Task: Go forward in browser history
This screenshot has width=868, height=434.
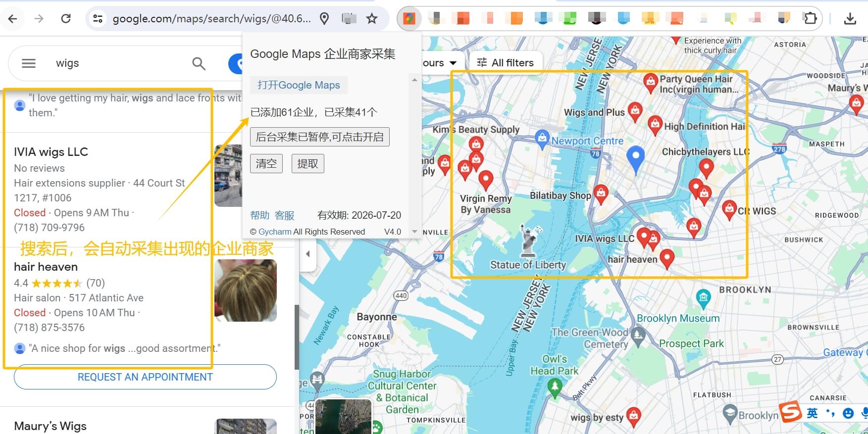Action: point(39,19)
